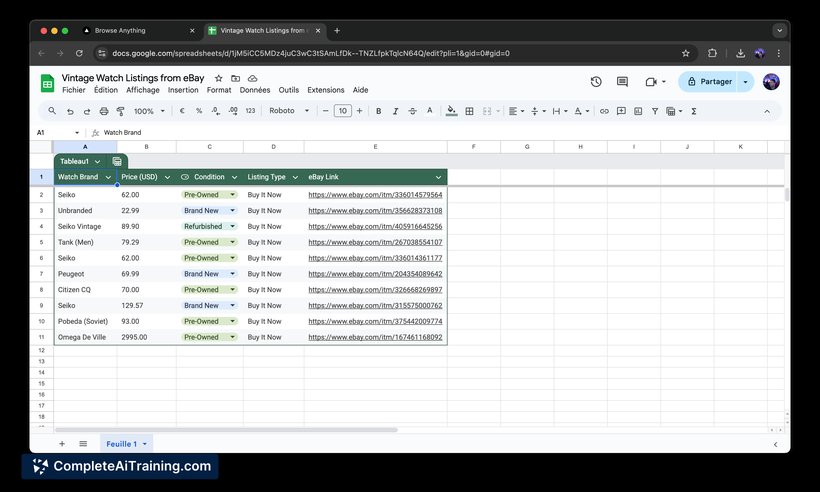Image resolution: width=820 pixels, height=492 pixels.
Task: Open the functions sigma menu
Action: (693, 111)
